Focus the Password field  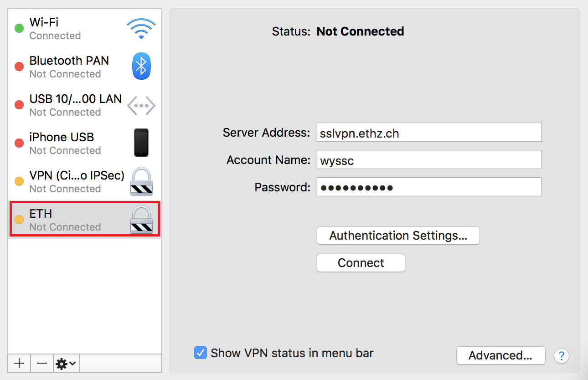429,187
